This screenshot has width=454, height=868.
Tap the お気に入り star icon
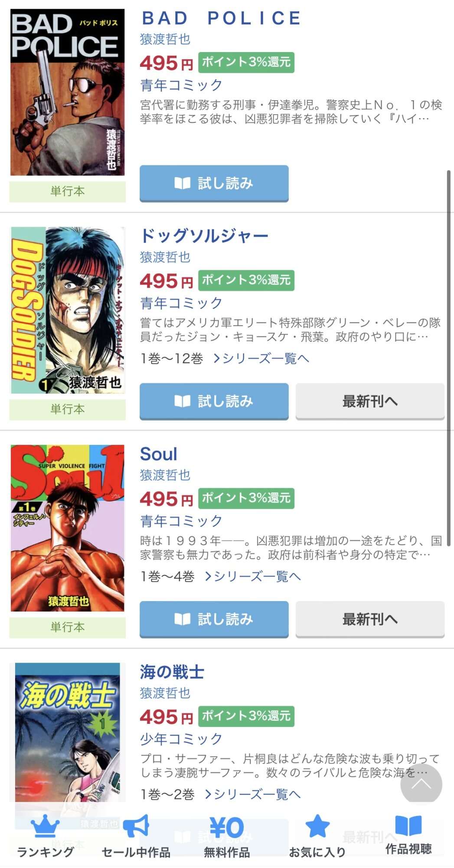317,826
